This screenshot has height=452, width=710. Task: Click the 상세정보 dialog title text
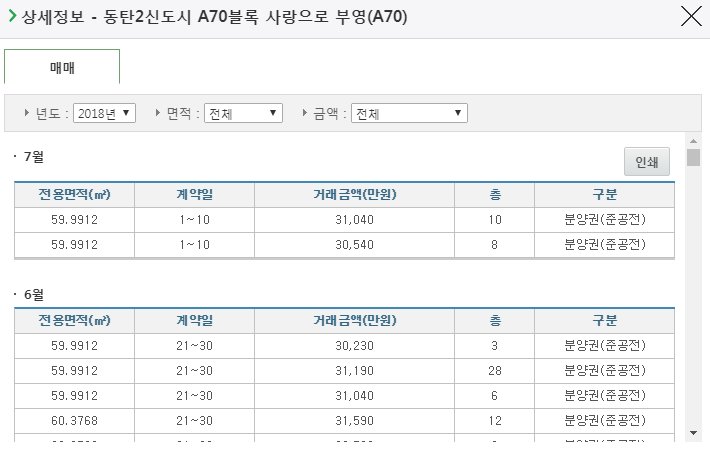tap(215, 17)
